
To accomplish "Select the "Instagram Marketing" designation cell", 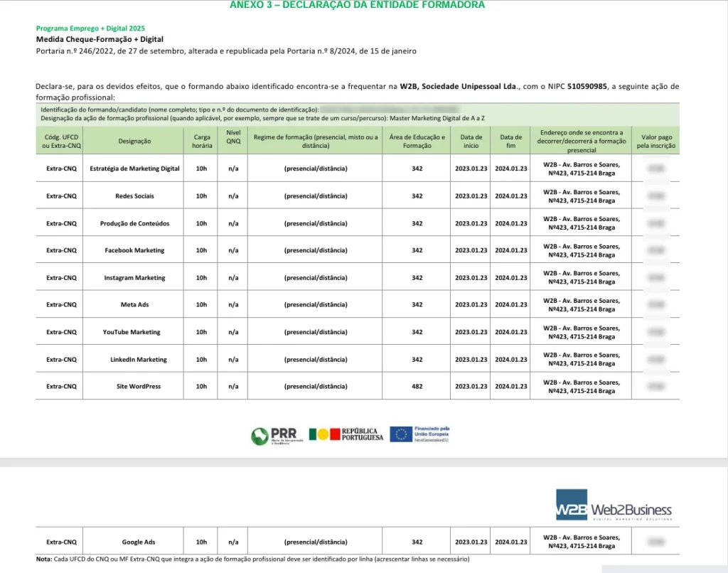I will click(134, 277).
